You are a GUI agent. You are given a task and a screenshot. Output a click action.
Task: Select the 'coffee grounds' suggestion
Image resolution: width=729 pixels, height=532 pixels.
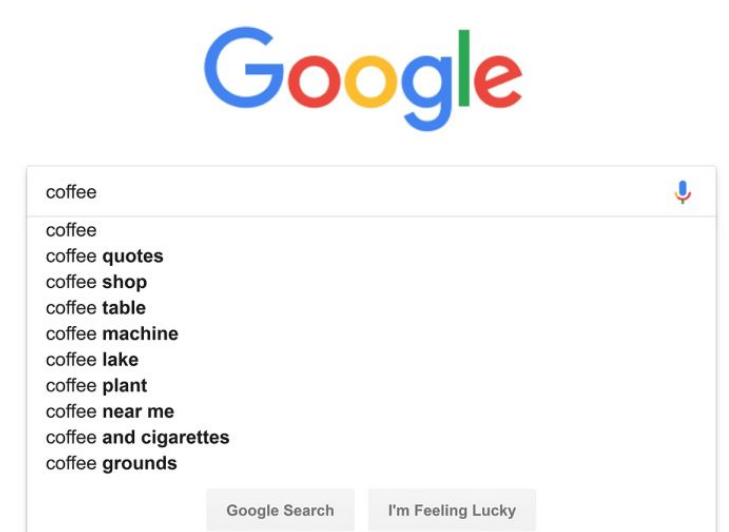tap(371, 464)
